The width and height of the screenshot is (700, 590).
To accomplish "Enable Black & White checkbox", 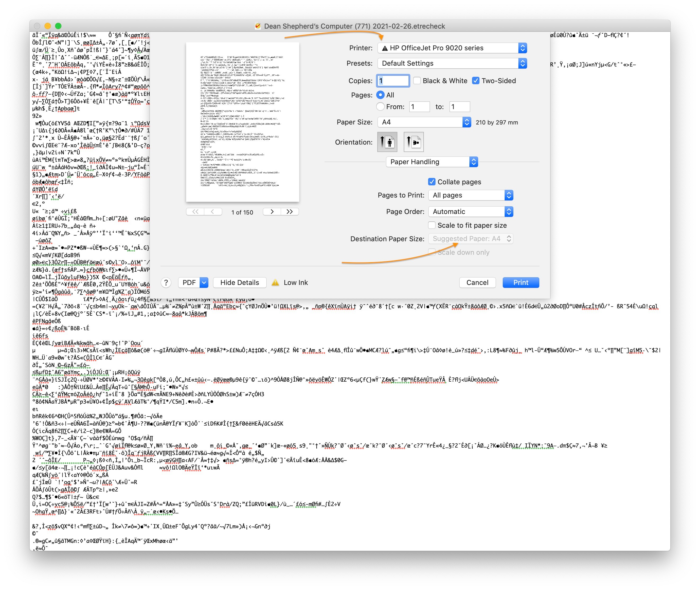I will (417, 81).
